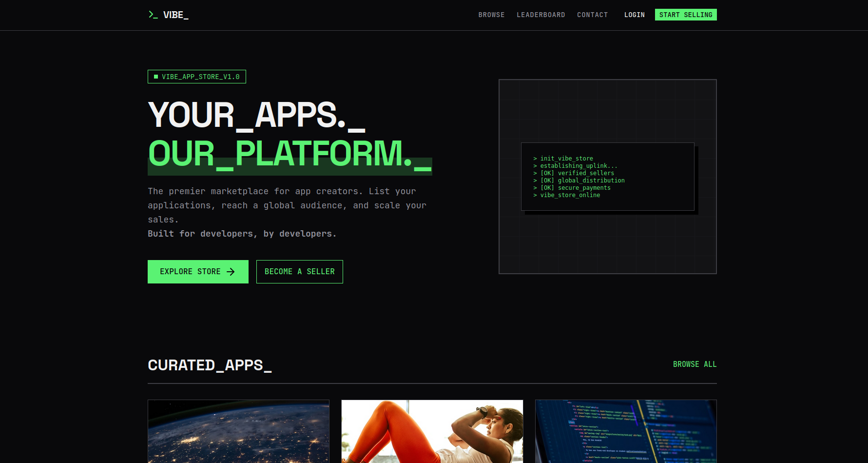Viewport: 868px width, 463px height.
Task: Click the VIBE_APP_STORE_V1.0 badge
Action: pos(197,76)
